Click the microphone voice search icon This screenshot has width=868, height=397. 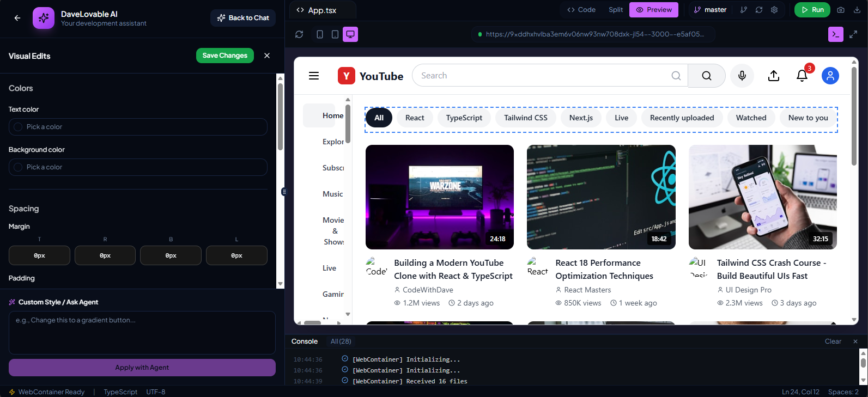pyautogui.click(x=742, y=76)
